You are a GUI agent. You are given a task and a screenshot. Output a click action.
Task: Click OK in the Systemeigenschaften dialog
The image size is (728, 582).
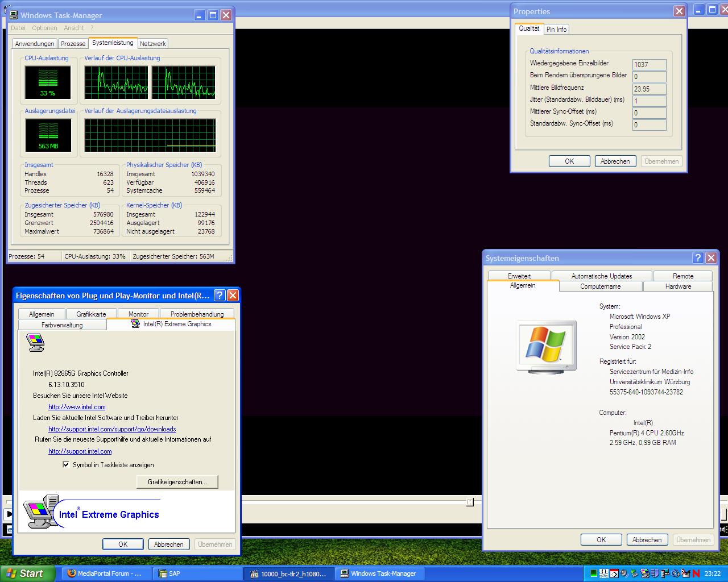601,540
